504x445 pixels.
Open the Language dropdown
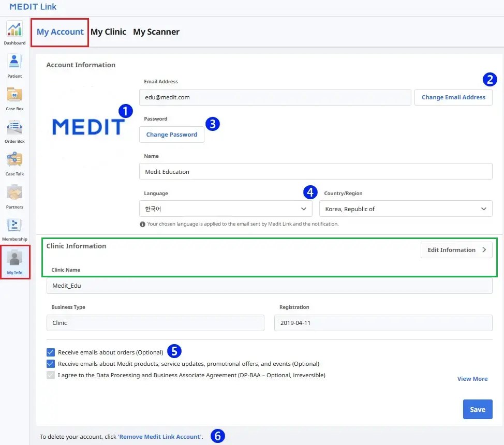click(226, 209)
